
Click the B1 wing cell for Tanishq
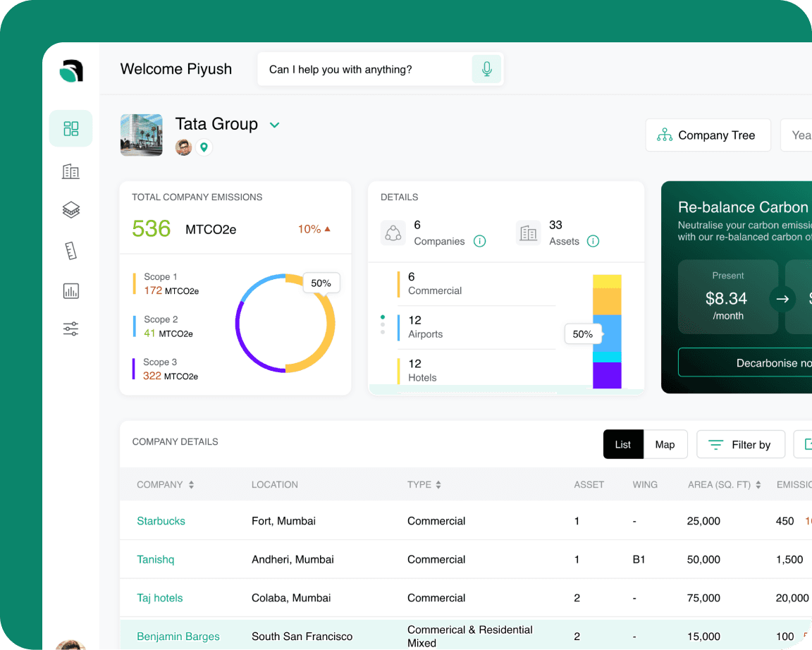(x=639, y=559)
